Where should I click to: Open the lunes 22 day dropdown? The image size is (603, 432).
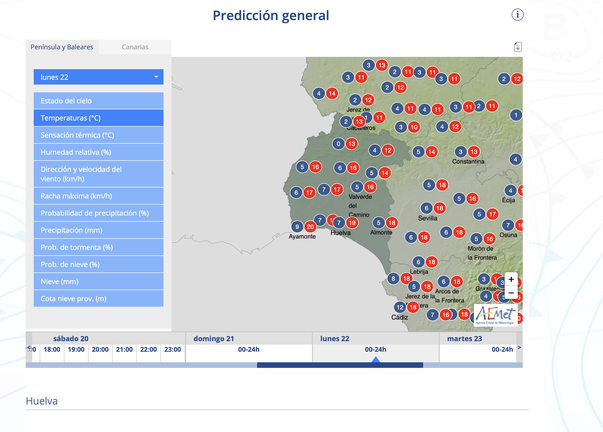[98, 77]
